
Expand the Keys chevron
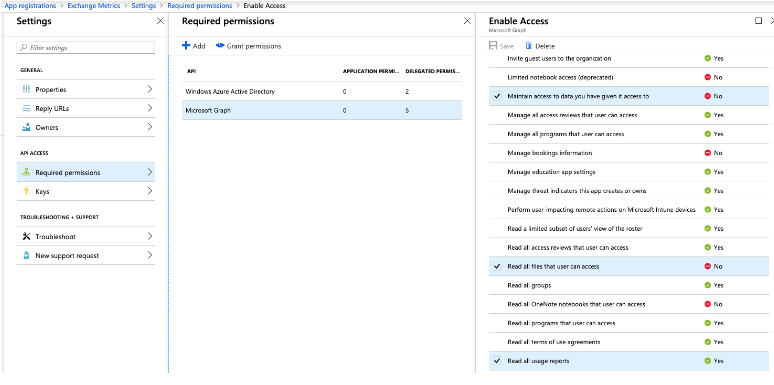click(150, 191)
